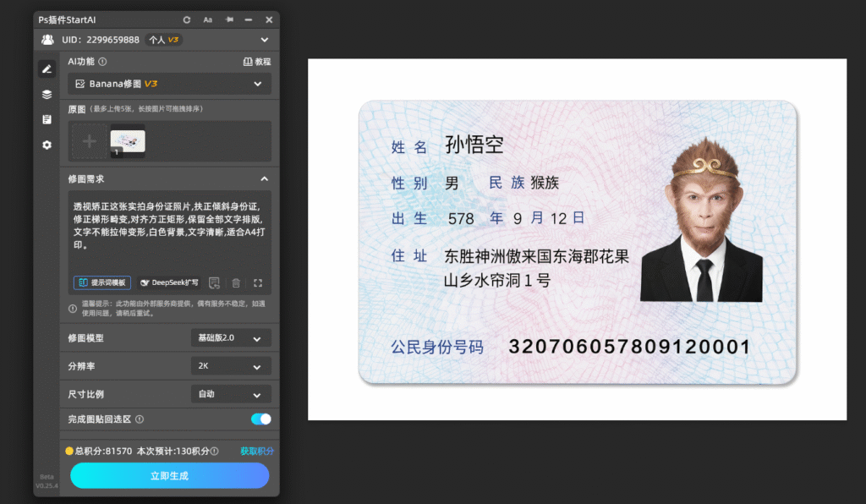Select the pencil edit sidebar icon
Screen dimensions: 866x504
pyautogui.click(x=47, y=69)
